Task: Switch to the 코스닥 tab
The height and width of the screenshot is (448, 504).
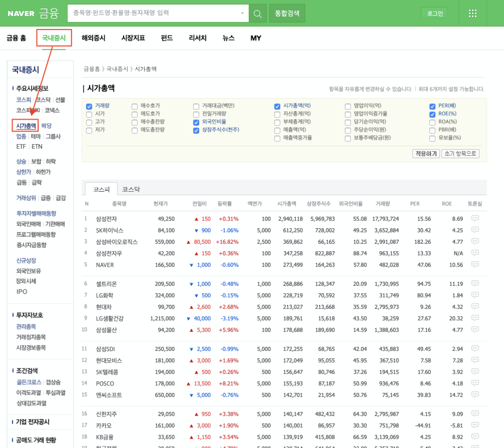Action: point(131,189)
